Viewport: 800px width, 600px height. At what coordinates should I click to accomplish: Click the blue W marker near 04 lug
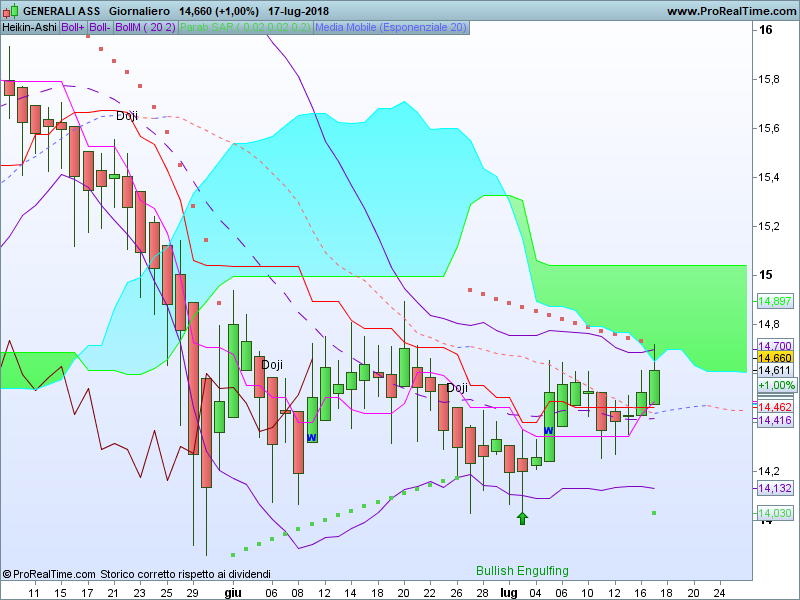tap(548, 431)
